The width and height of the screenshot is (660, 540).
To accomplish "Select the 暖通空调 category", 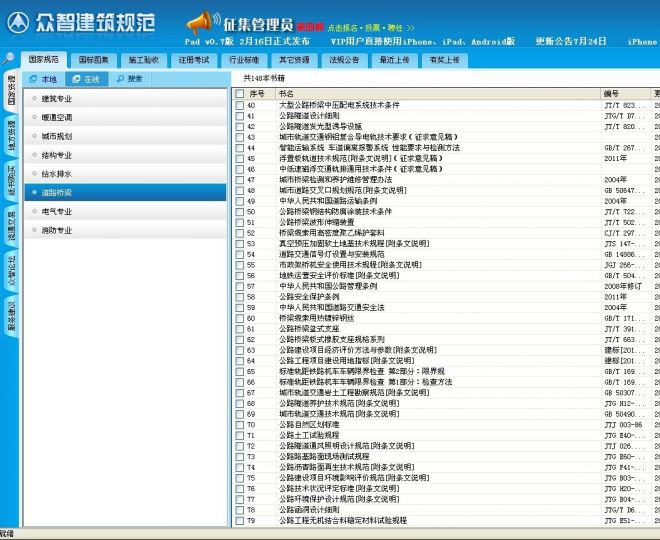I will (125, 117).
